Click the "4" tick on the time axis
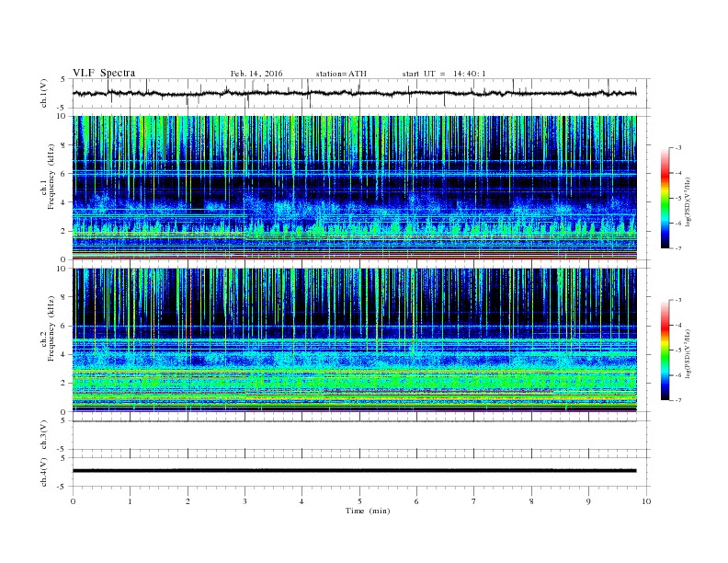Screen dimensions: 728x563 click(301, 501)
